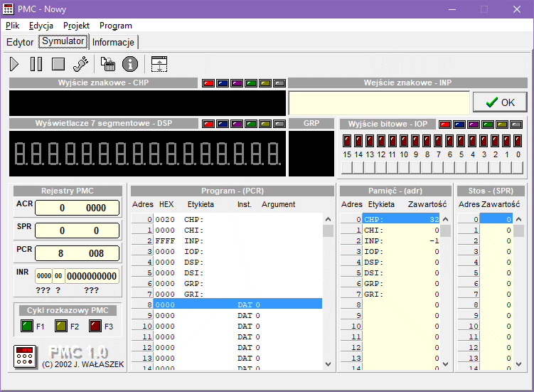
Task: Click the step-execution icon in the toolbar
Action: (x=81, y=64)
